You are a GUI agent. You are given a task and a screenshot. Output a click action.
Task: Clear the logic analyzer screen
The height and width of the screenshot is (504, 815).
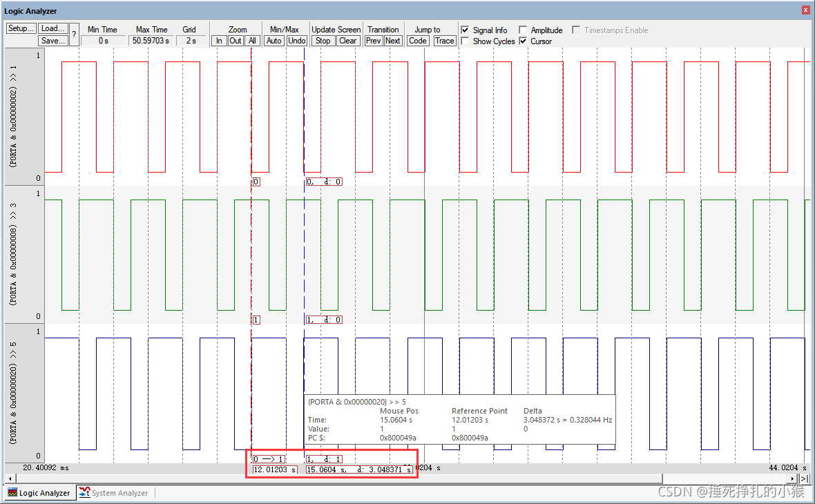click(347, 41)
